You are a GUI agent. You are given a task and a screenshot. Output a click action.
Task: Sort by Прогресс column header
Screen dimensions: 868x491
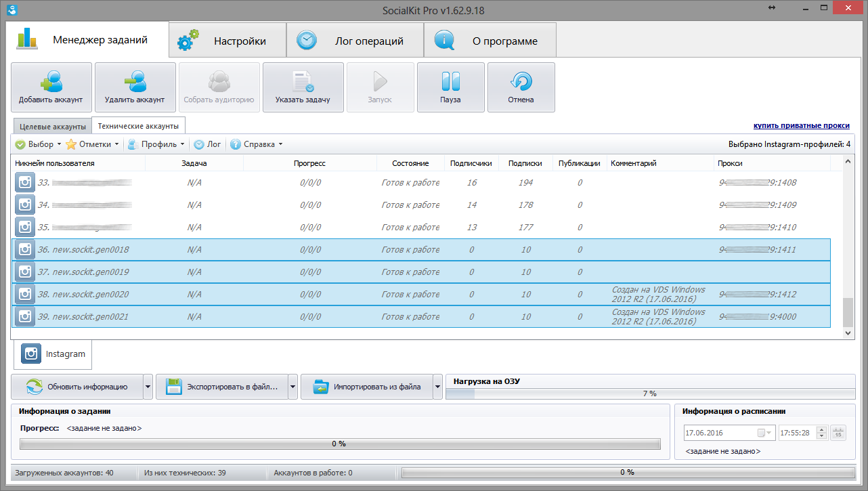click(309, 163)
